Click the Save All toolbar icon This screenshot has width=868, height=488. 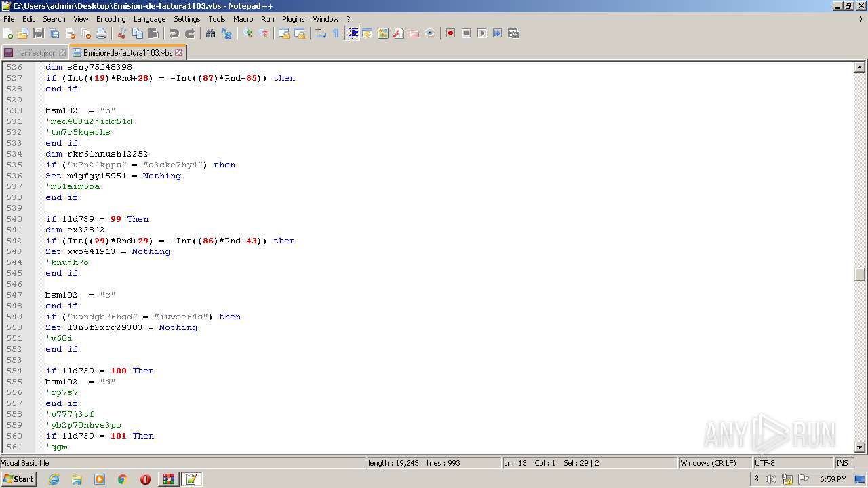point(54,33)
